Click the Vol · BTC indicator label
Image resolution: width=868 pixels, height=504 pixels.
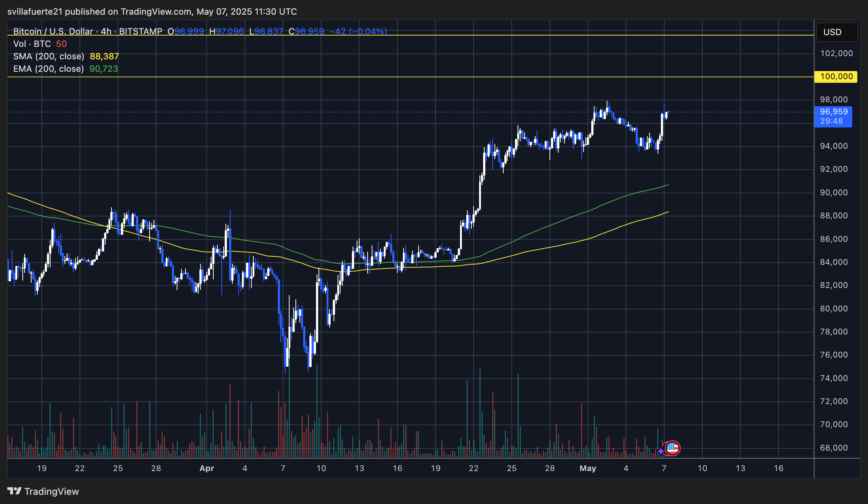pos(32,44)
